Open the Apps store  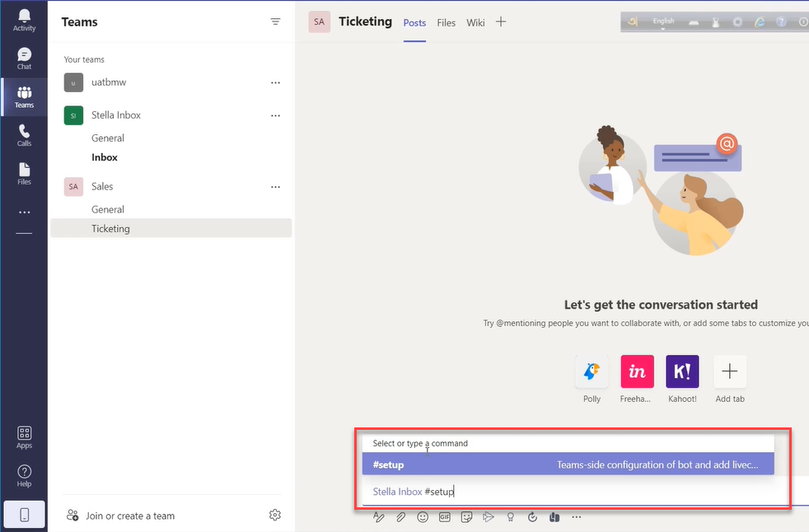click(x=24, y=437)
